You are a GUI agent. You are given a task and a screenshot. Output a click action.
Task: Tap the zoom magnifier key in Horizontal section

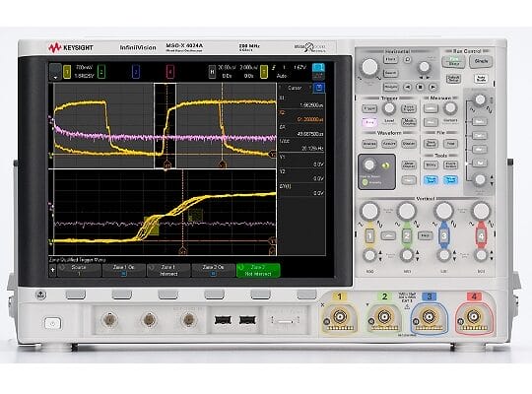tap(408, 59)
